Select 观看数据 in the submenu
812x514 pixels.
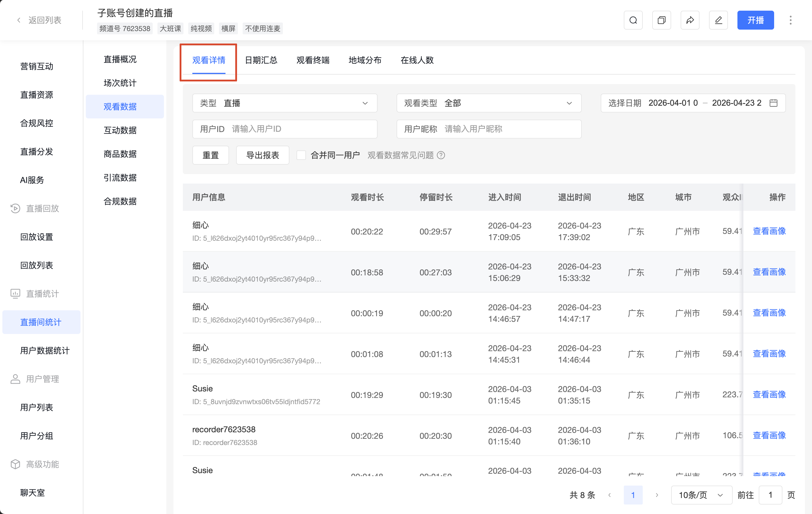point(125,107)
